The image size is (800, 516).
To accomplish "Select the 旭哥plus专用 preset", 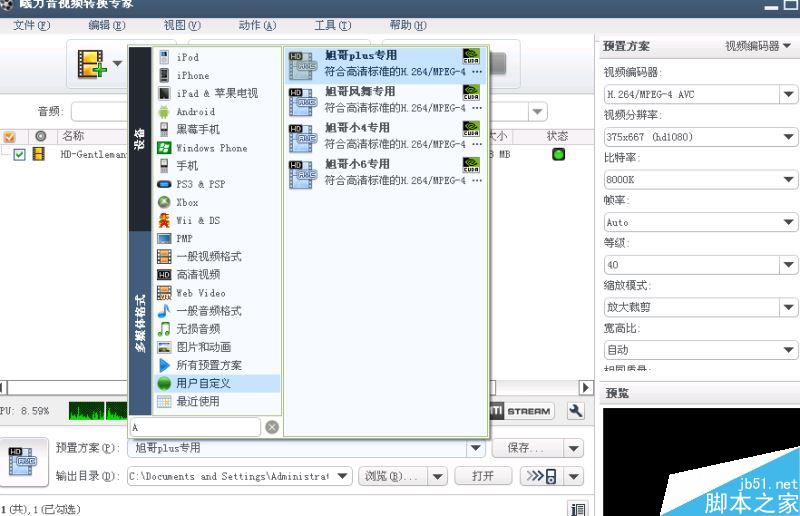I will (x=385, y=64).
